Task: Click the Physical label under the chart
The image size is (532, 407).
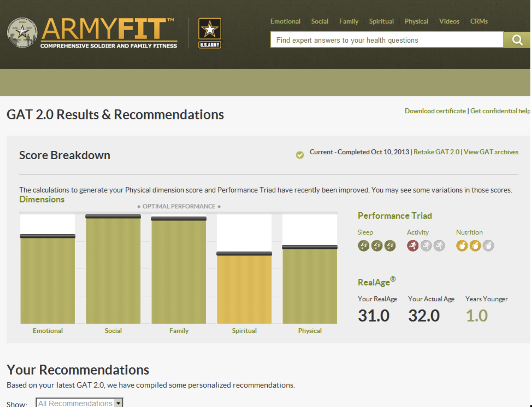Action: tap(310, 331)
